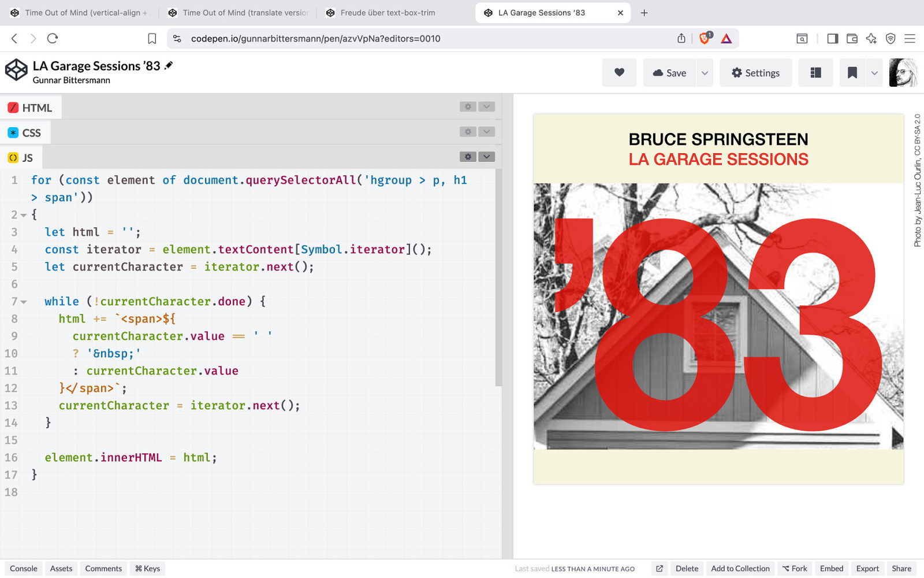Open the Save options dropdown arrow
The image size is (924, 578).
tap(705, 73)
